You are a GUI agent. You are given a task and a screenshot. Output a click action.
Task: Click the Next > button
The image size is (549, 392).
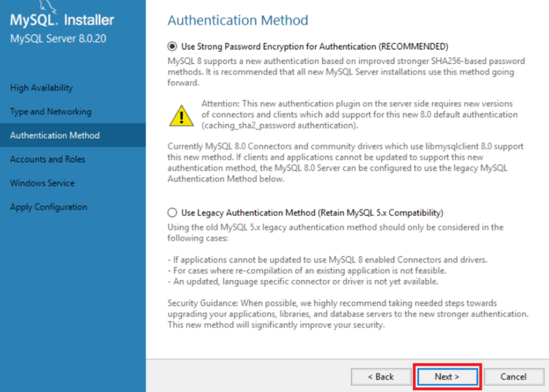coord(447,376)
